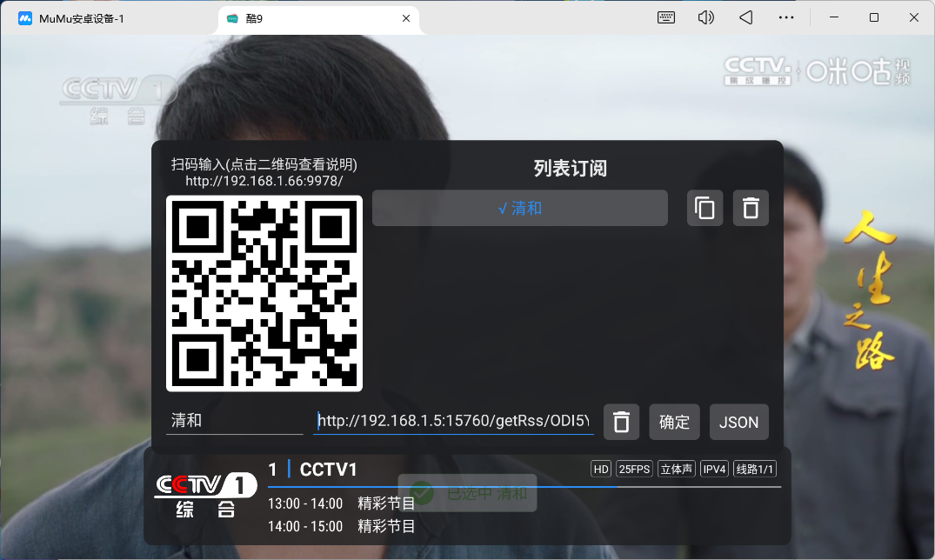
Task: Click the 扫码输入 instruction text
Action: [x=264, y=164]
